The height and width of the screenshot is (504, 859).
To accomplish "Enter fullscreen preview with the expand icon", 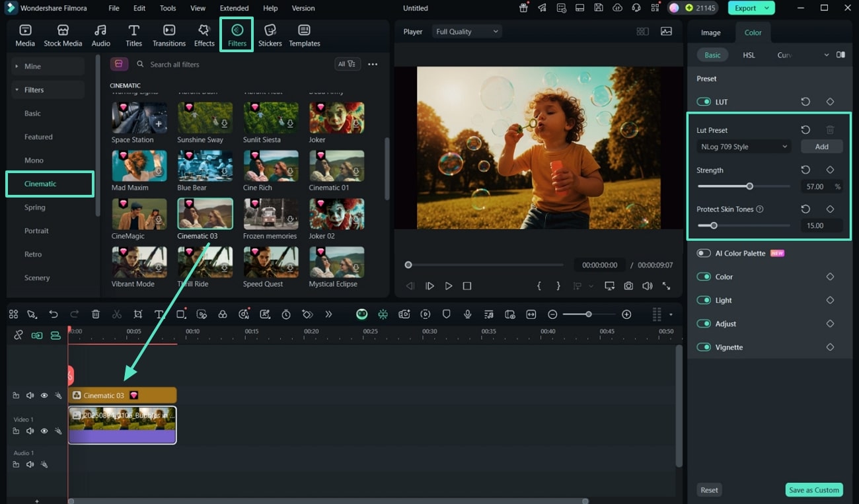I will click(666, 286).
